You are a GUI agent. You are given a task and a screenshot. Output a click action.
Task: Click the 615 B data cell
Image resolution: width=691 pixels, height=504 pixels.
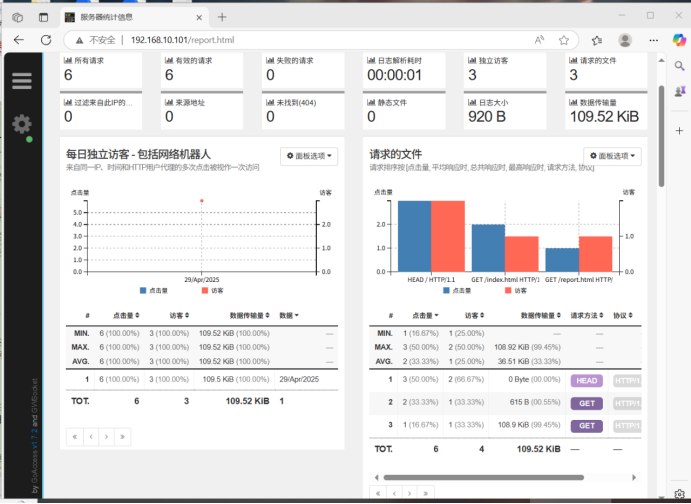[535, 402]
